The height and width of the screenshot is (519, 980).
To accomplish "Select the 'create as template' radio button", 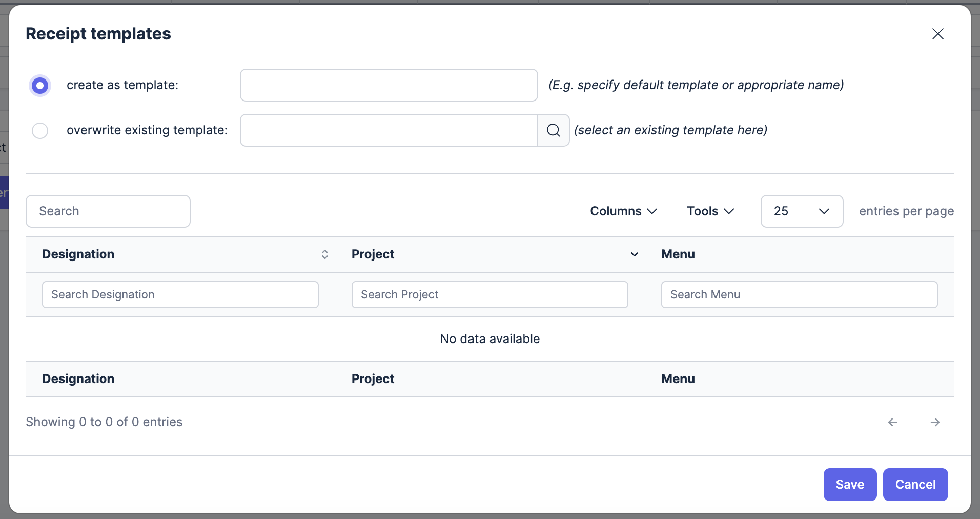I will [40, 86].
